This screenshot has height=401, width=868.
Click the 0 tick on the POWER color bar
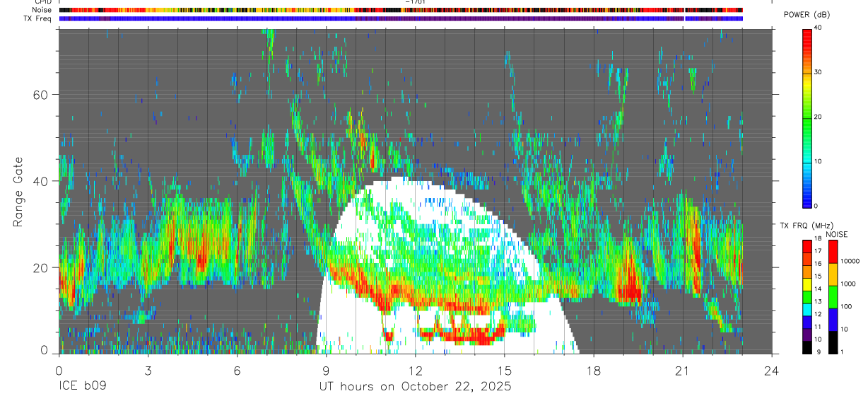pyautogui.click(x=816, y=206)
